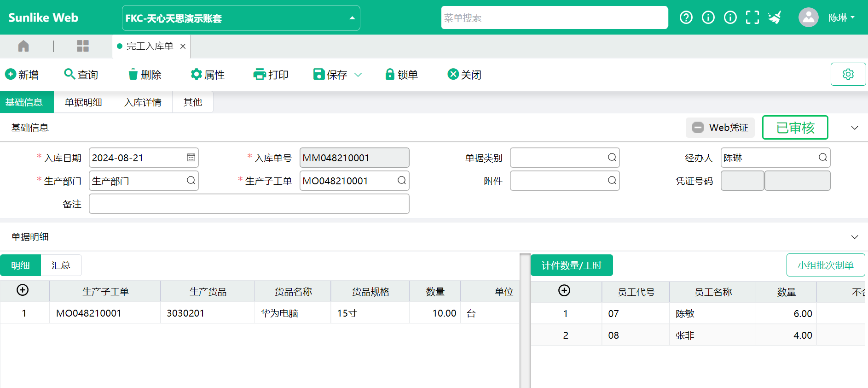Select the 汇总 tab
The width and height of the screenshot is (868, 388).
[x=61, y=265]
